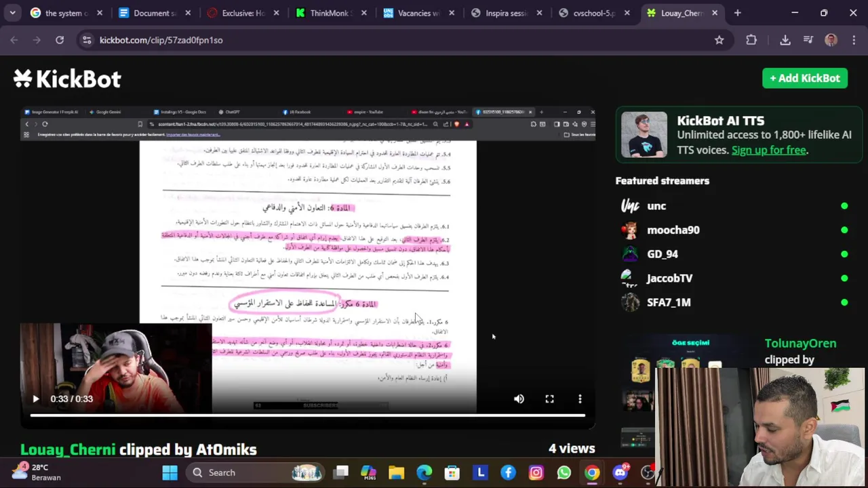Image resolution: width=868 pixels, height=488 pixels.
Task: Go forward in browser history
Action: click(x=37, y=40)
